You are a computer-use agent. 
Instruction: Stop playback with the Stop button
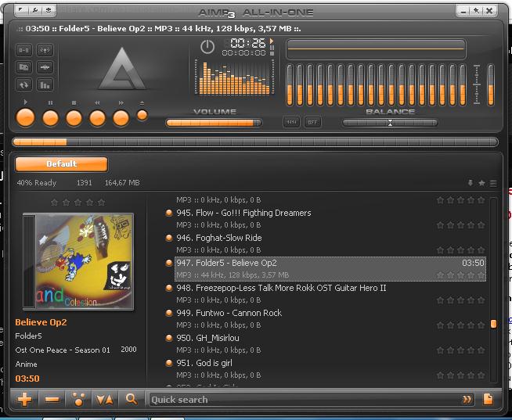[74, 118]
